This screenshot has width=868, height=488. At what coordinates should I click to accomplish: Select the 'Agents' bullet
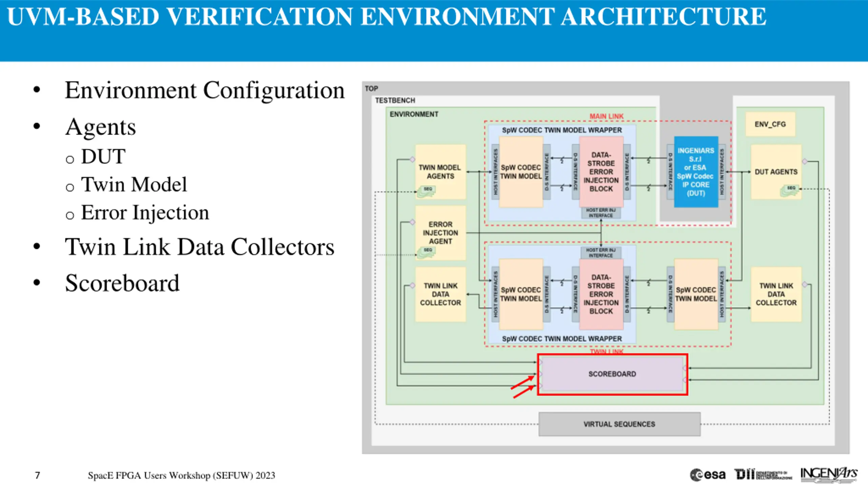[x=101, y=127]
